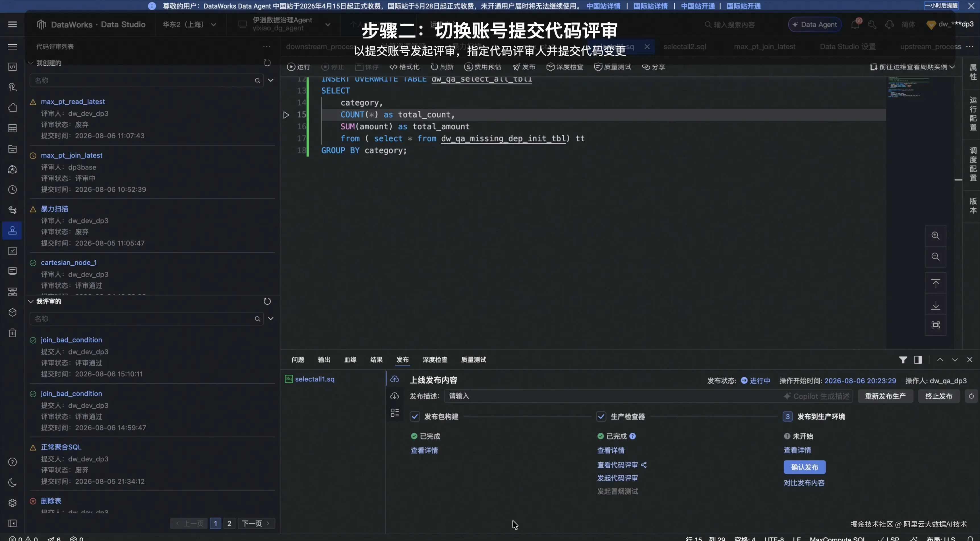Open 查看代码评审 link
980x541 pixels.
(x=617, y=465)
